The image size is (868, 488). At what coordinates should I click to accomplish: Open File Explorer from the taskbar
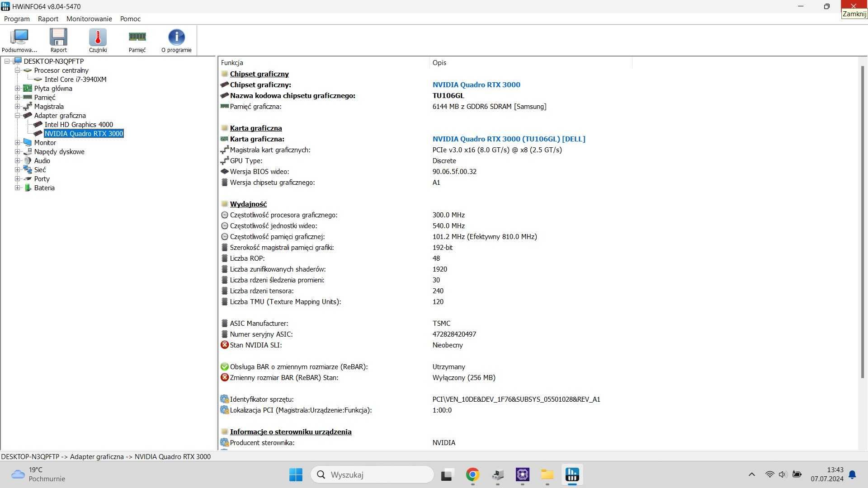pyautogui.click(x=547, y=474)
